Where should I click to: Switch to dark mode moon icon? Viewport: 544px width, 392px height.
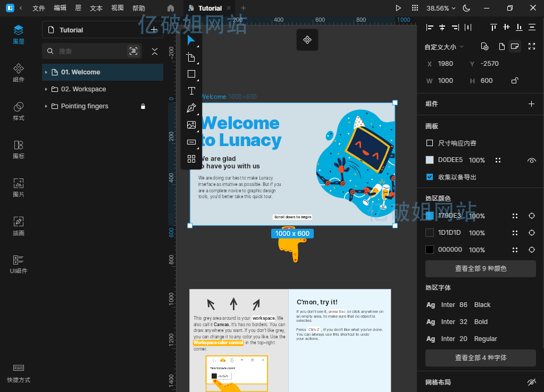coord(466,8)
